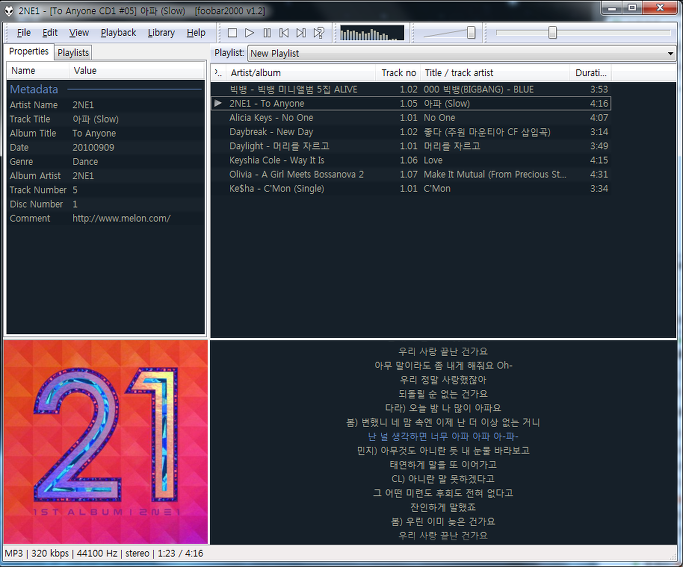
Task: Click the Track Title value 아파 (Slow)
Action: coord(95,119)
